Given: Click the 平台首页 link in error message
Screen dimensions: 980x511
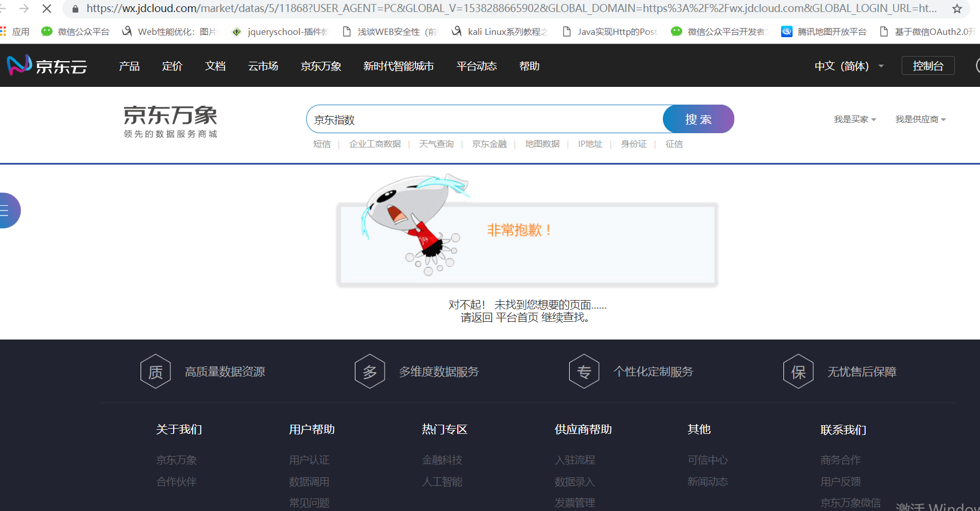Looking at the screenshot, I should 517,317.
